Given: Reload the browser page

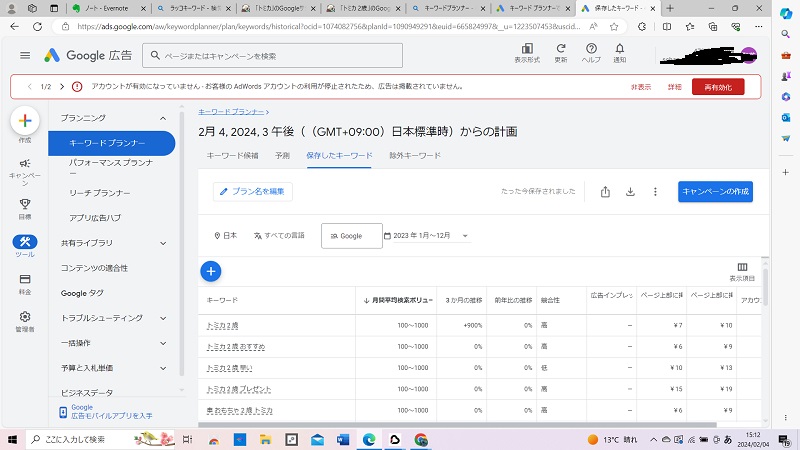Looking at the screenshot, I should coord(37,27).
